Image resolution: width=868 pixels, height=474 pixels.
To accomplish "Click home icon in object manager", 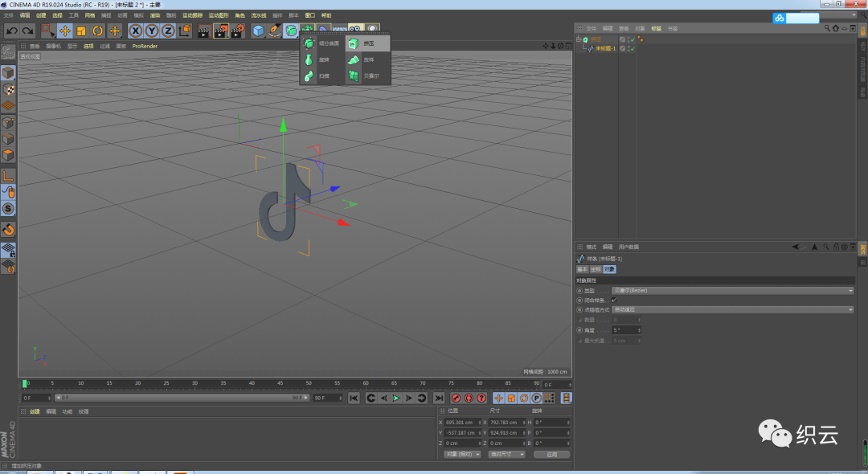I will (835, 28).
